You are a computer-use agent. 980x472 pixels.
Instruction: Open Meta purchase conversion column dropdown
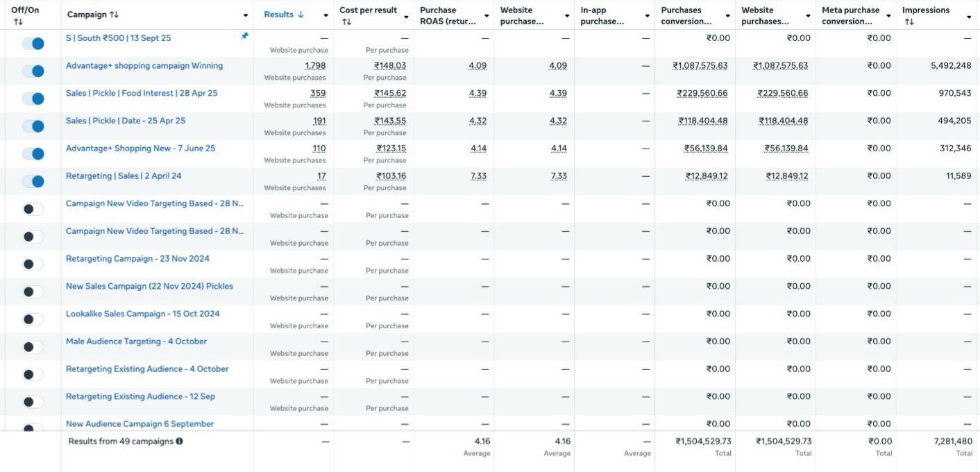888,16
